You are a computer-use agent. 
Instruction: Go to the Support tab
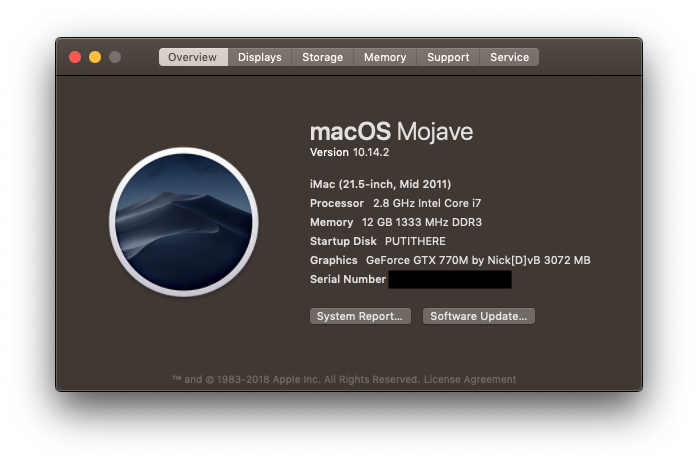[448, 57]
